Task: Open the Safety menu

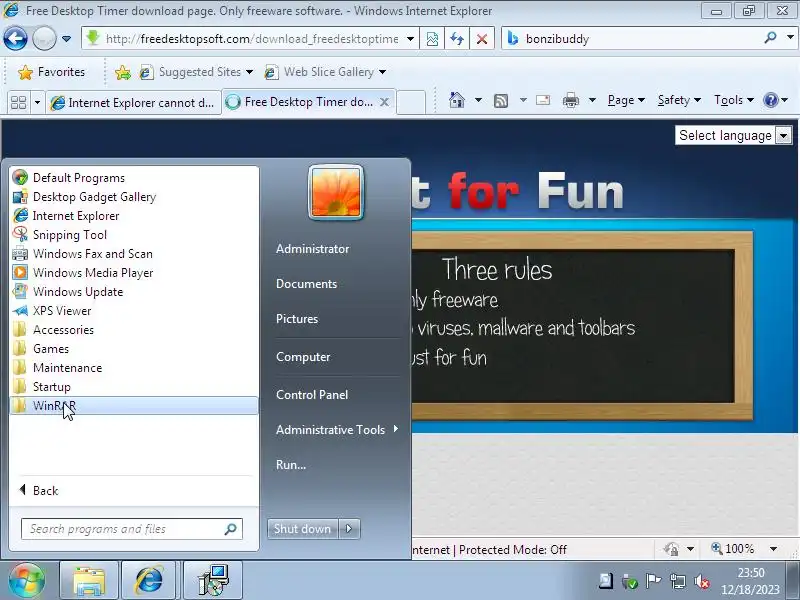Action: (x=679, y=100)
